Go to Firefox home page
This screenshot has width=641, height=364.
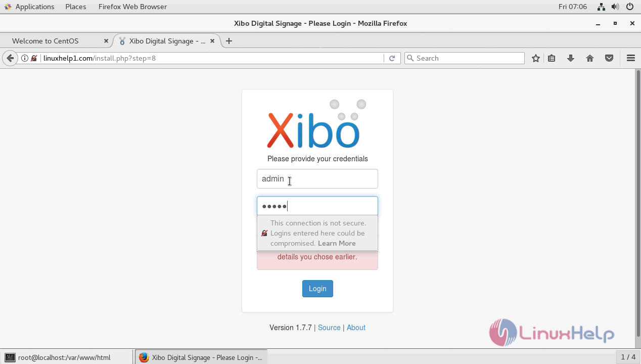pyautogui.click(x=590, y=58)
